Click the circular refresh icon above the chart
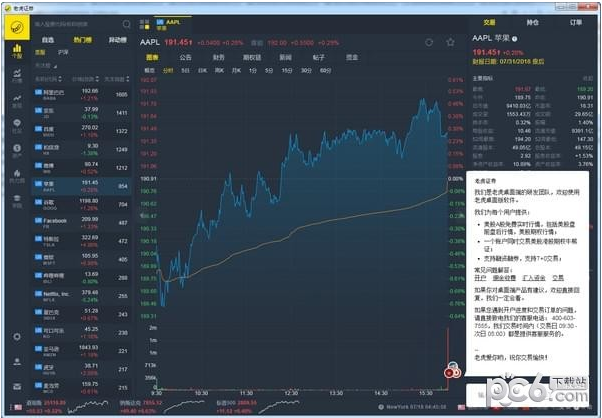Image resolution: width=602 pixels, height=418 pixels. click(429, 42)
